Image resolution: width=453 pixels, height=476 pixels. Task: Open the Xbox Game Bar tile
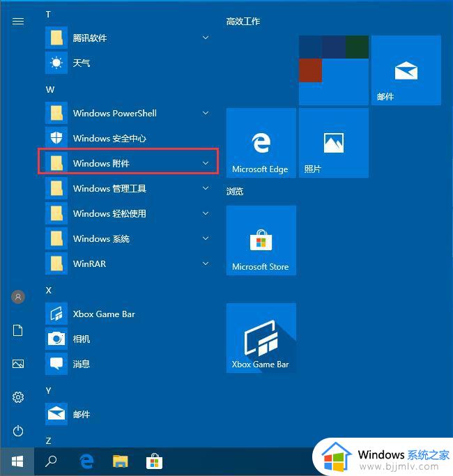tap(261, 338)
